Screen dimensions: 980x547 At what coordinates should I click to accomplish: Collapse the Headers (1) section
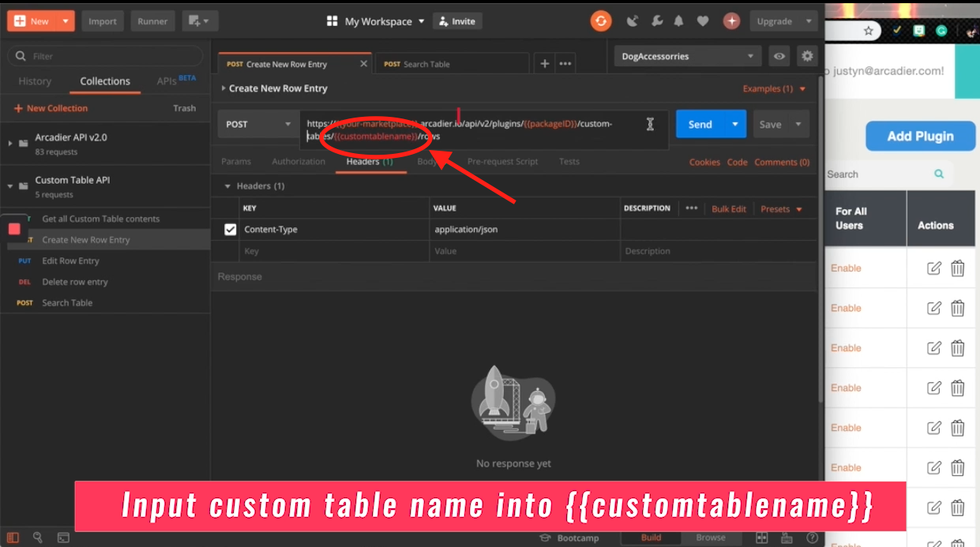pyautogui.click(x=228, y=186)
